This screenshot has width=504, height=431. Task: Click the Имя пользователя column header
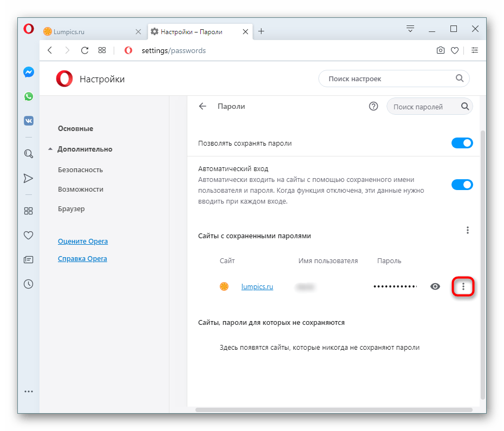coord(328,260)
